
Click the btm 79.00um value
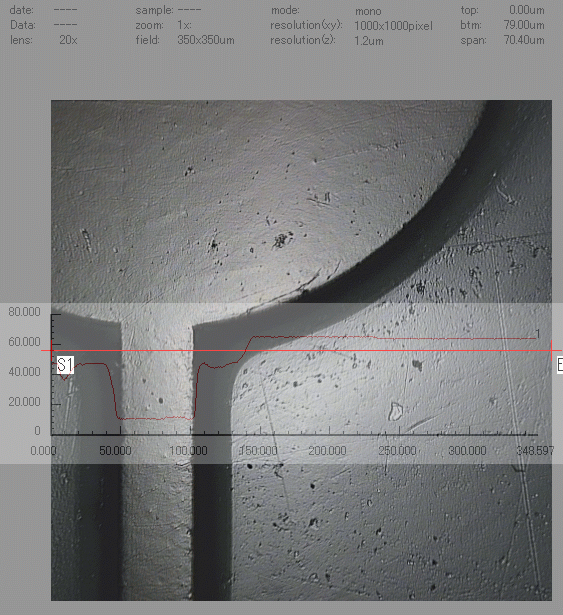(x=524, y=25)
